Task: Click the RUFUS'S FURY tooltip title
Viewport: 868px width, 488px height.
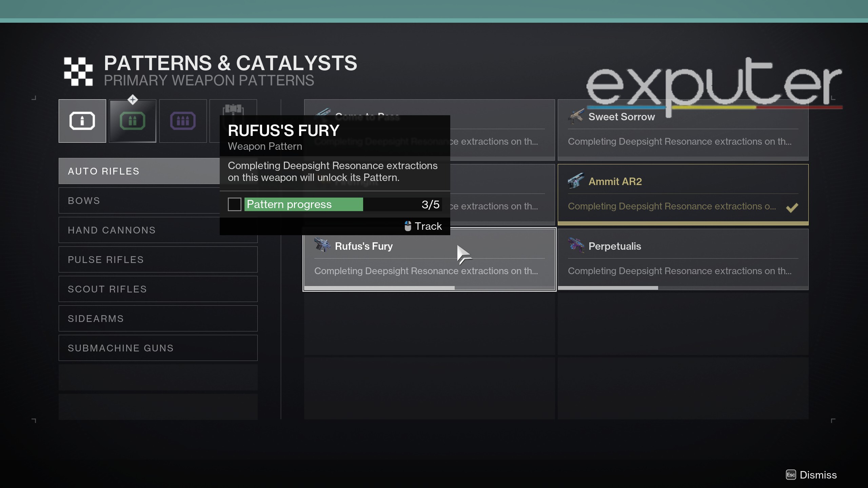Action: [284, 131]
